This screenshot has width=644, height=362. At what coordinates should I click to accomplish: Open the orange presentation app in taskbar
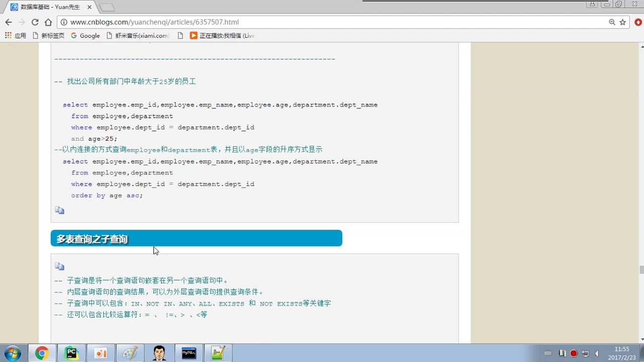click(x=101, y=353)
